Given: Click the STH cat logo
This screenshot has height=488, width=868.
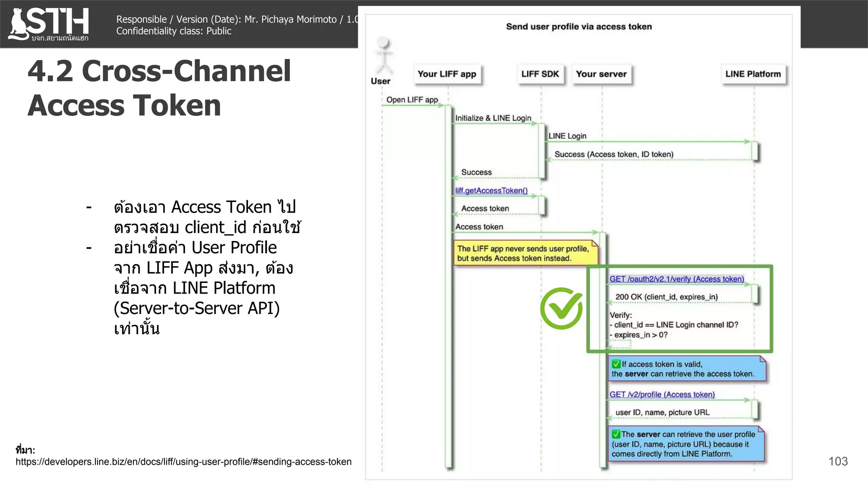Looking at the screenshot, I should tap(49, 24).
